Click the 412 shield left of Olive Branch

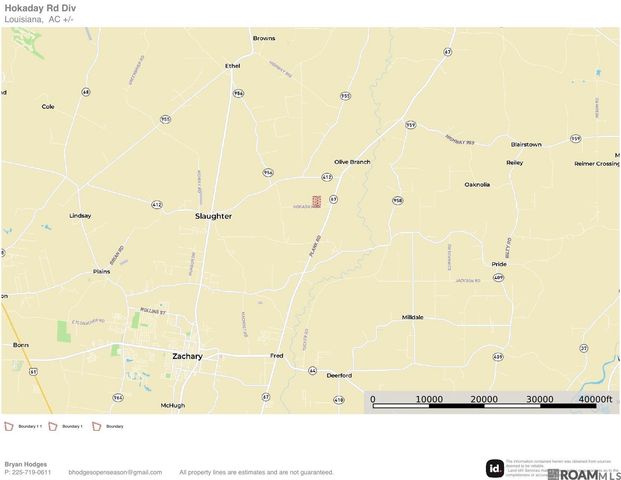(x=326, y=177)
